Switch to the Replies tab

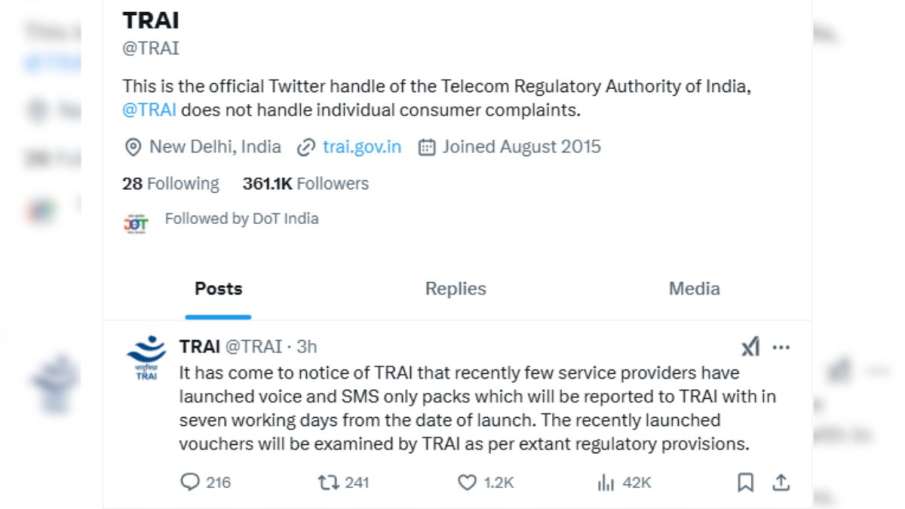click(455, 288)
